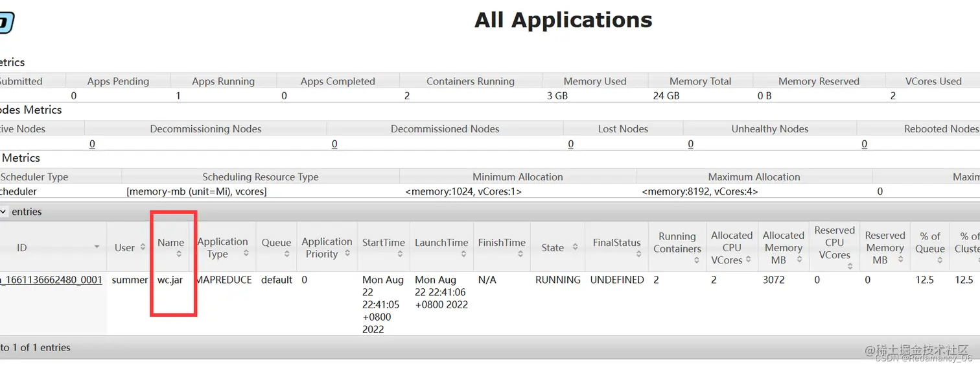Click the 'Scheduling Resource Type' header
This screenshot has height=368, width=980.
click(261, 177)
